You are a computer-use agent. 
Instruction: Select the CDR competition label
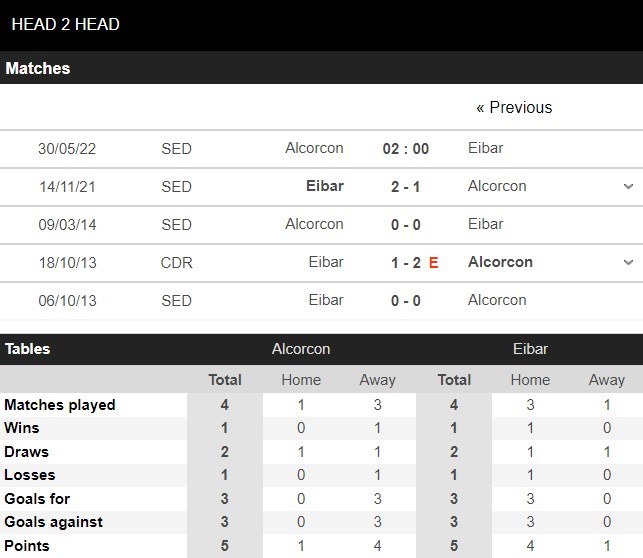[176, 262]
